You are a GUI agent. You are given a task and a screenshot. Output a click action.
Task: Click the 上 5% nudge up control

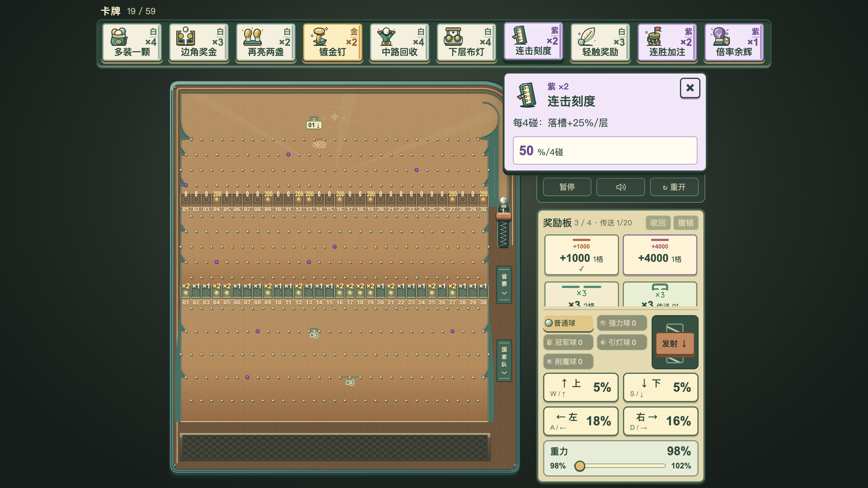pos(580,387)
